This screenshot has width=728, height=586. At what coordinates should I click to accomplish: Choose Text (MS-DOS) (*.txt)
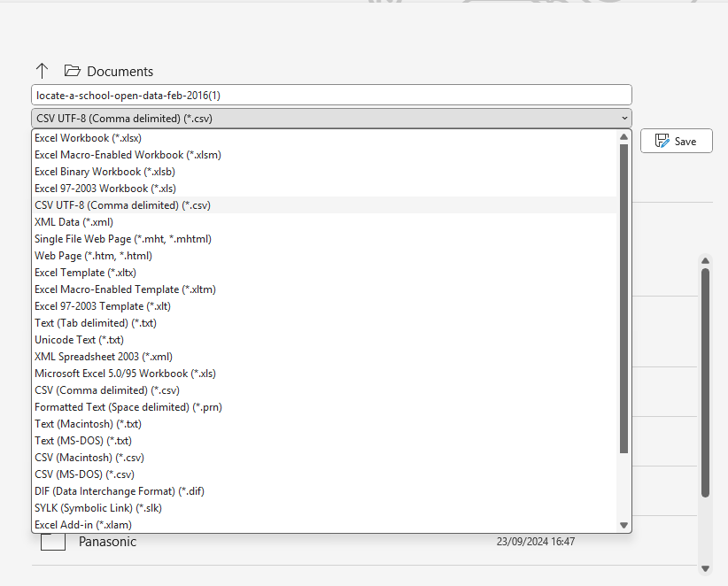325,441
